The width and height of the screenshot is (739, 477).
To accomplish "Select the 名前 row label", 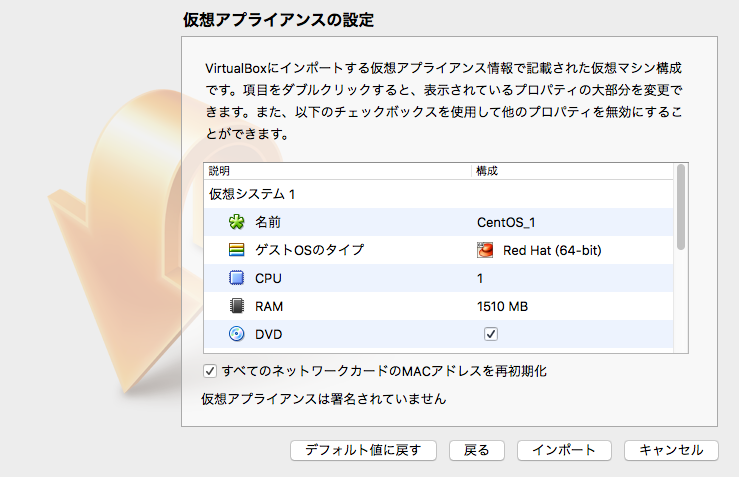I will pyautogui.click(x=268, y=222).
